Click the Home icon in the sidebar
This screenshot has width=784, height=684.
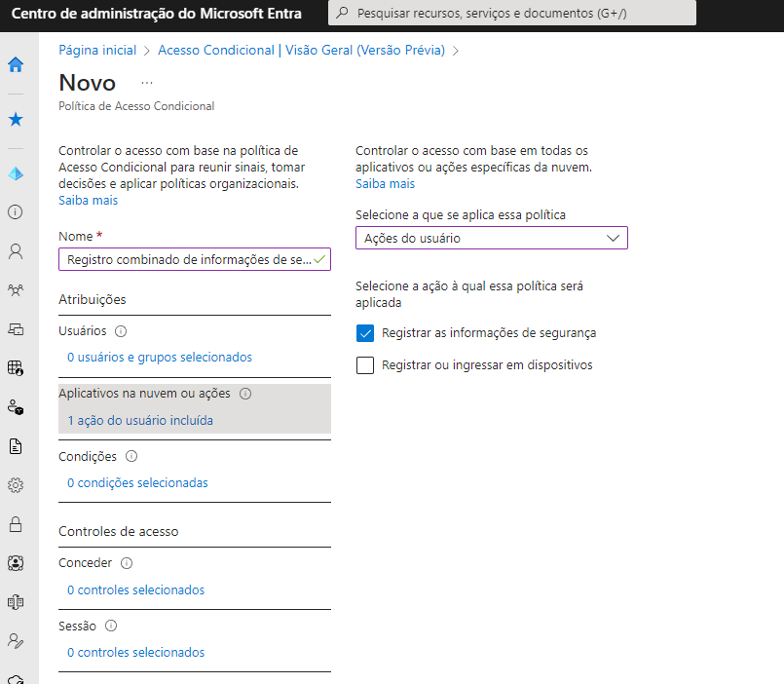pos(16,65)
